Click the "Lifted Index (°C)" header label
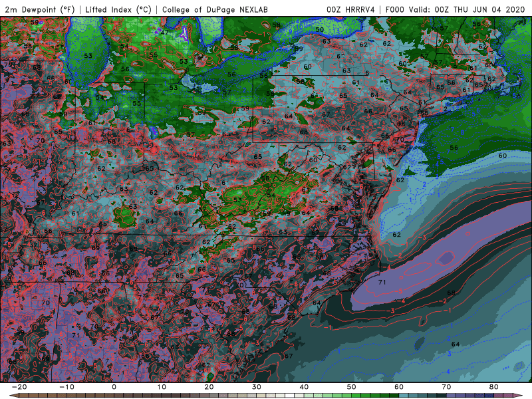Screen dimensions: 532x399 point(118,9)
